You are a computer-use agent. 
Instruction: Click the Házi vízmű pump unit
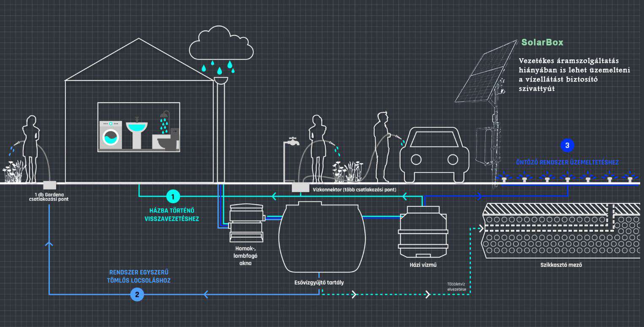424,232
